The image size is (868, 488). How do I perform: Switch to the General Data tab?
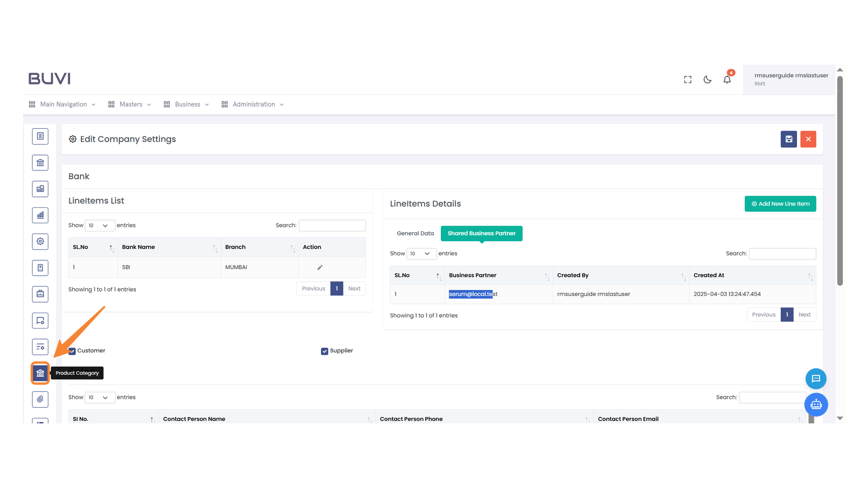[x=415, y=233]
